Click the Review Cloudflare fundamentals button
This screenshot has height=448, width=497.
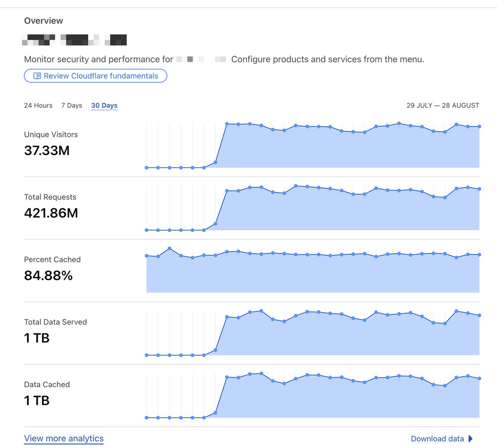[96, 76]
